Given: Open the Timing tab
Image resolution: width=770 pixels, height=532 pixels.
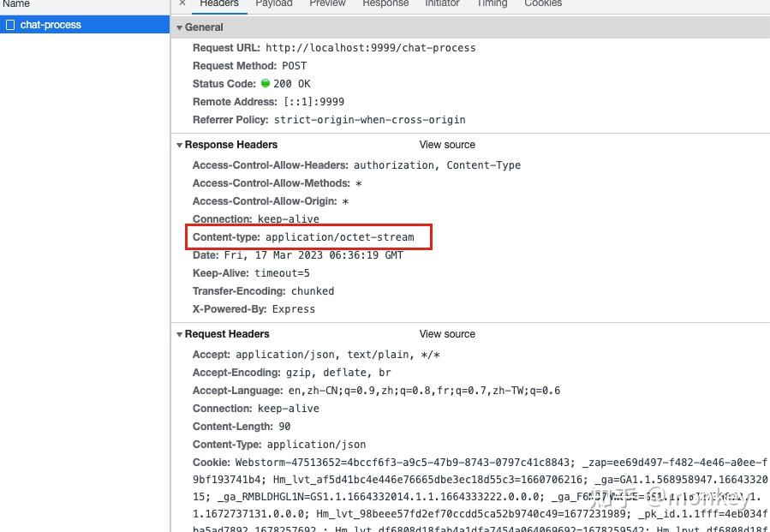Looking at the screenshot, I should tap(492, 4).
